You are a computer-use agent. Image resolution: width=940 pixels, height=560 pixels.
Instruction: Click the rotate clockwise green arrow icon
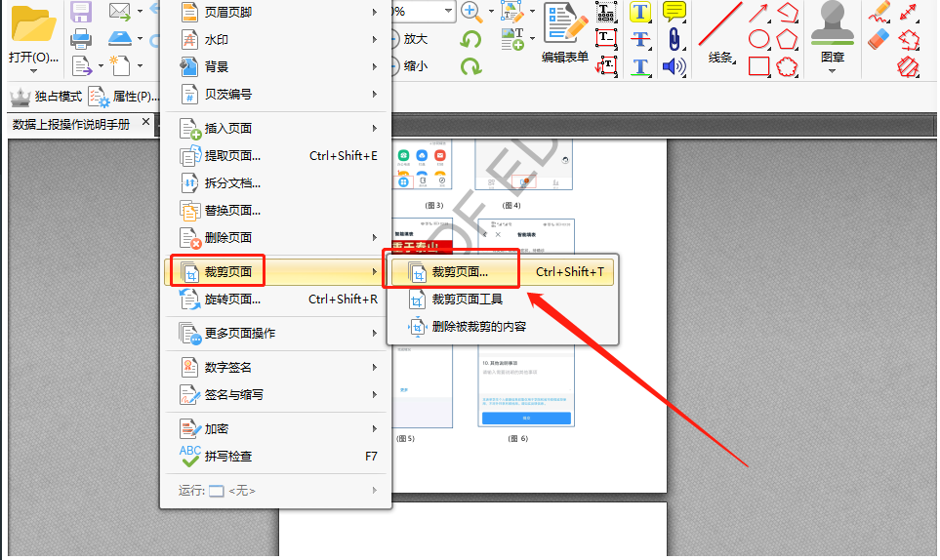point(471,66)
